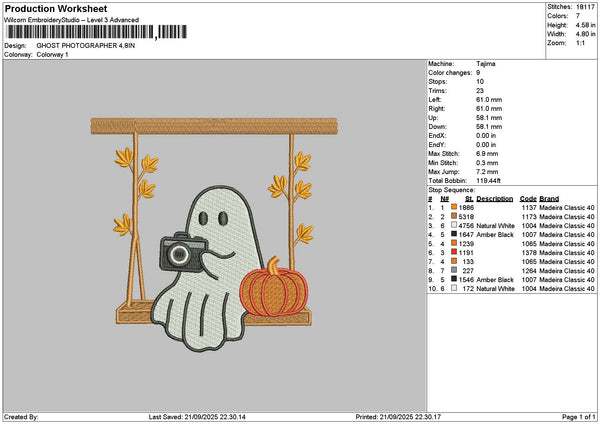Select the black swatch in stop 4

(x=454, y=234)
